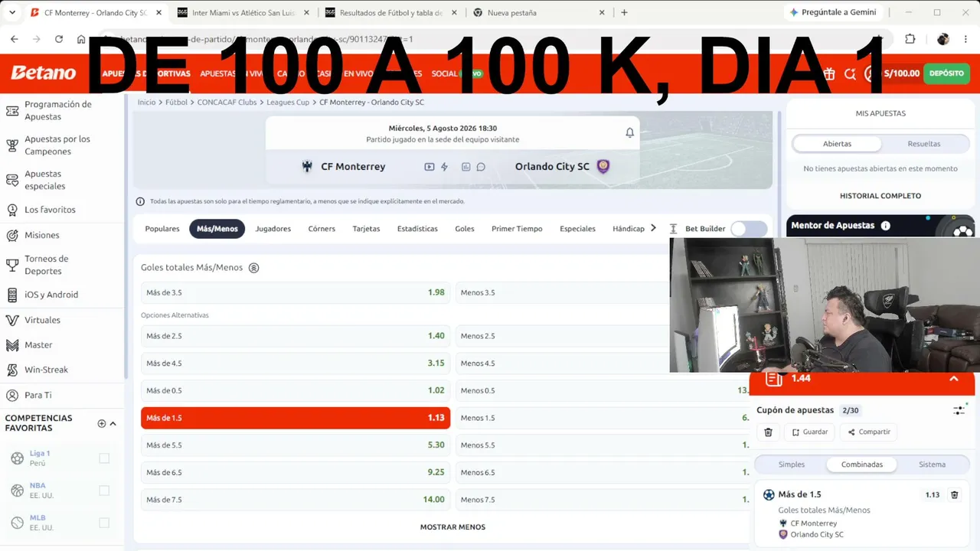Open the tab search dropdown in Chrome
The width and height of the screenshot is (980, 551).
tap(12, 12)
